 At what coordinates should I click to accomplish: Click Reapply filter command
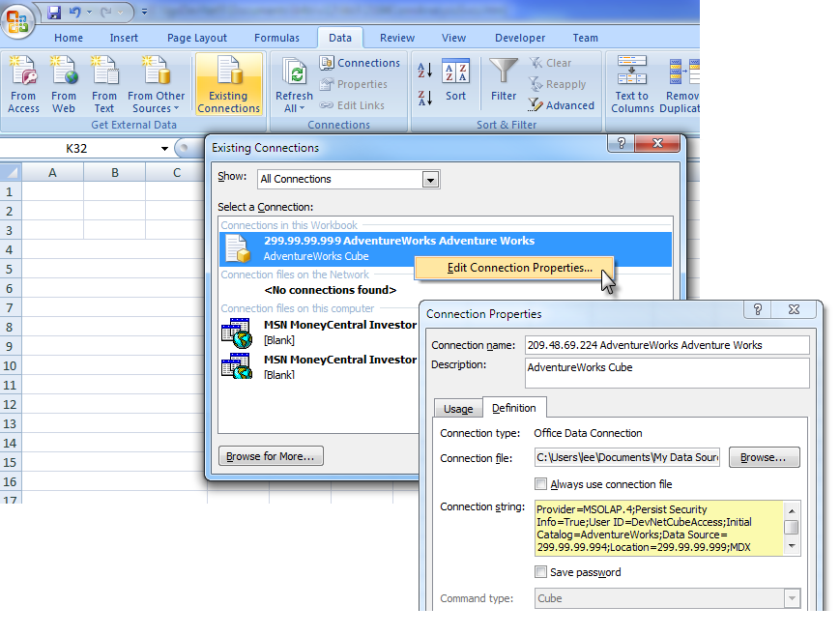(x=557, y=84)
